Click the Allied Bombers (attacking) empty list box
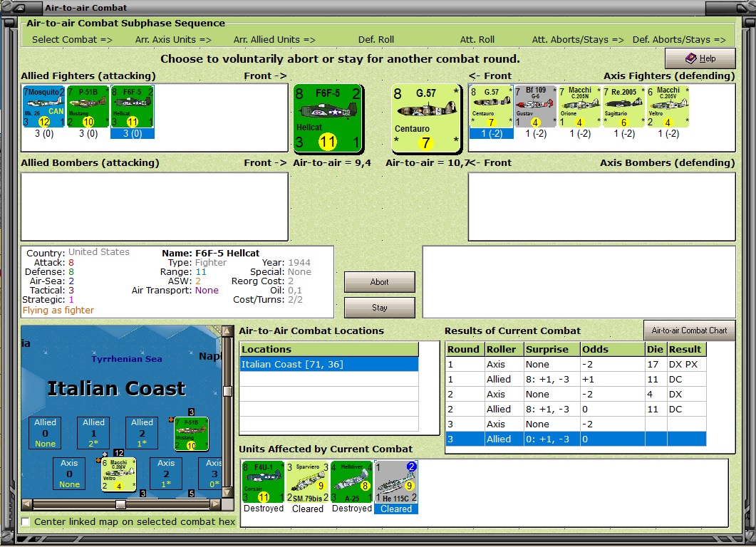The image size is (756, 547). coord(155,207)
